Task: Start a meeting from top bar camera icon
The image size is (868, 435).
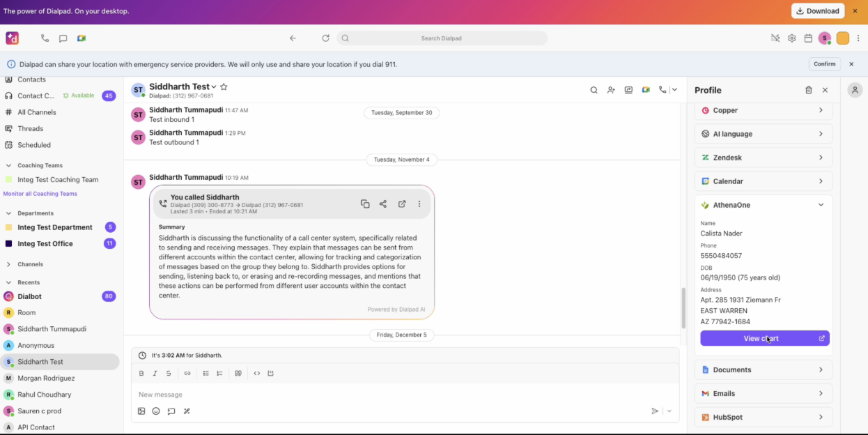Action: 82,38
